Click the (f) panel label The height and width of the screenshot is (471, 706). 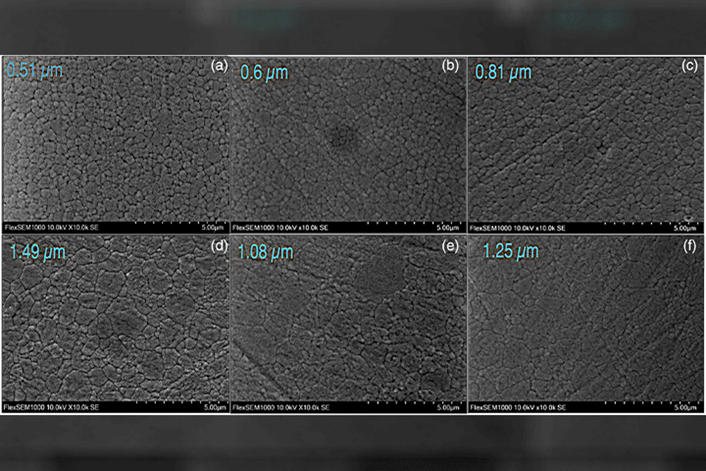687,247
